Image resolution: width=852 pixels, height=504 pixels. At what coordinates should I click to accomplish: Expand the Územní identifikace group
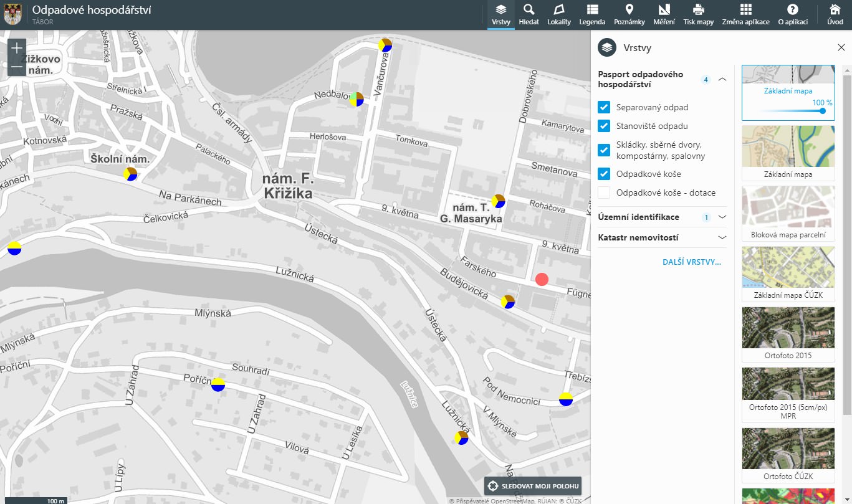pyautogui.click(x=722, y=217)
